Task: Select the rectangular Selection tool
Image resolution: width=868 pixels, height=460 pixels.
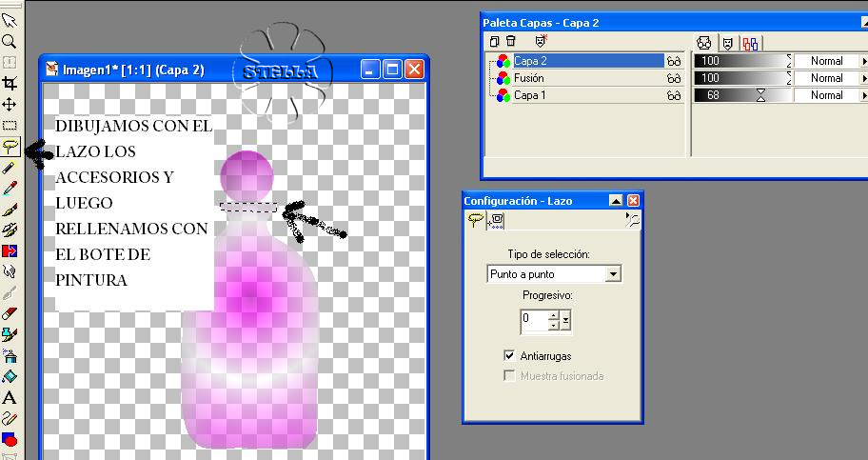Action: [x=10, y=126]
